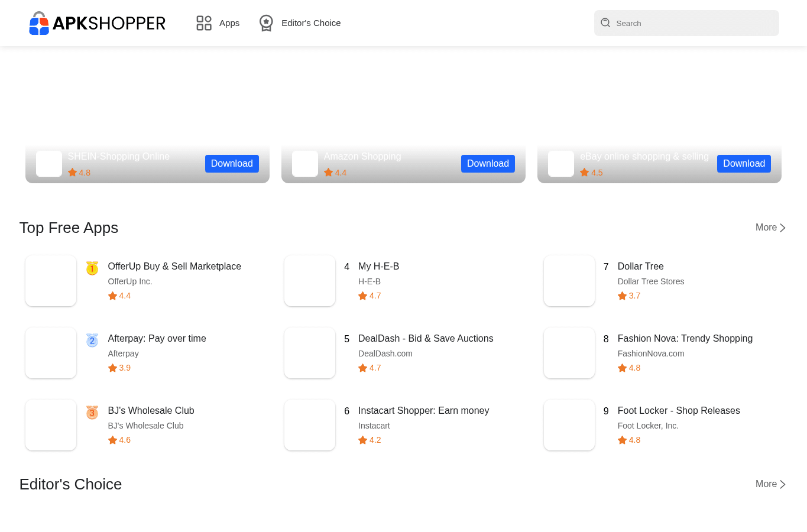
Task: Click the Editor's Choice section heading
Action: (x=70, y=484)
